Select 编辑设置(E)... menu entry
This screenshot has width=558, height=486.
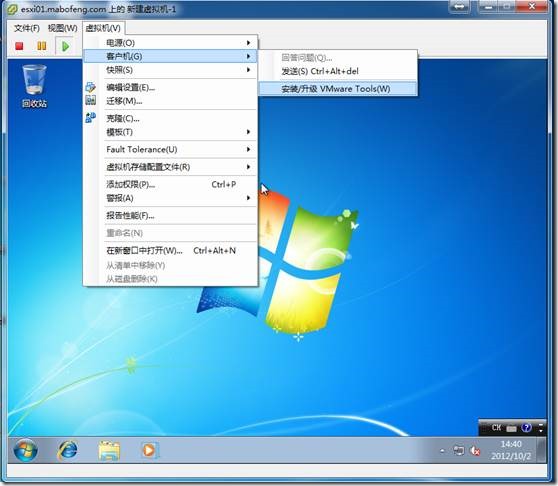pos(170,87)
